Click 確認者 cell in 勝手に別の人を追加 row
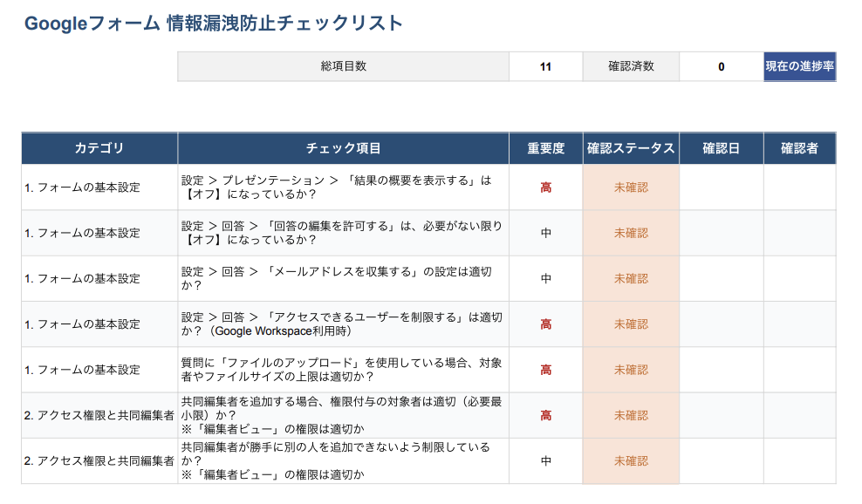The image size is (862, 504). coord(800,461)
